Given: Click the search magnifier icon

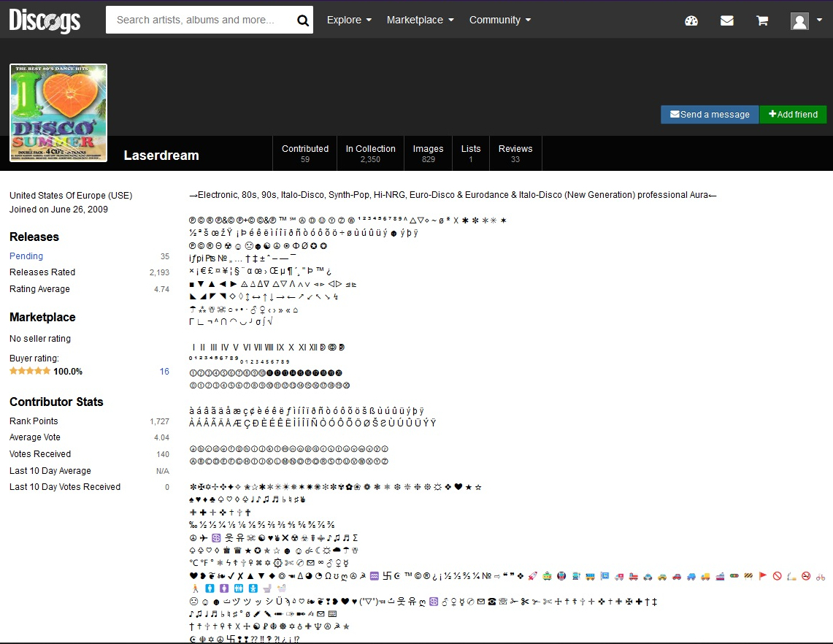Looking at the screenshot, I should pyautogui.click(x=303, y=20).
